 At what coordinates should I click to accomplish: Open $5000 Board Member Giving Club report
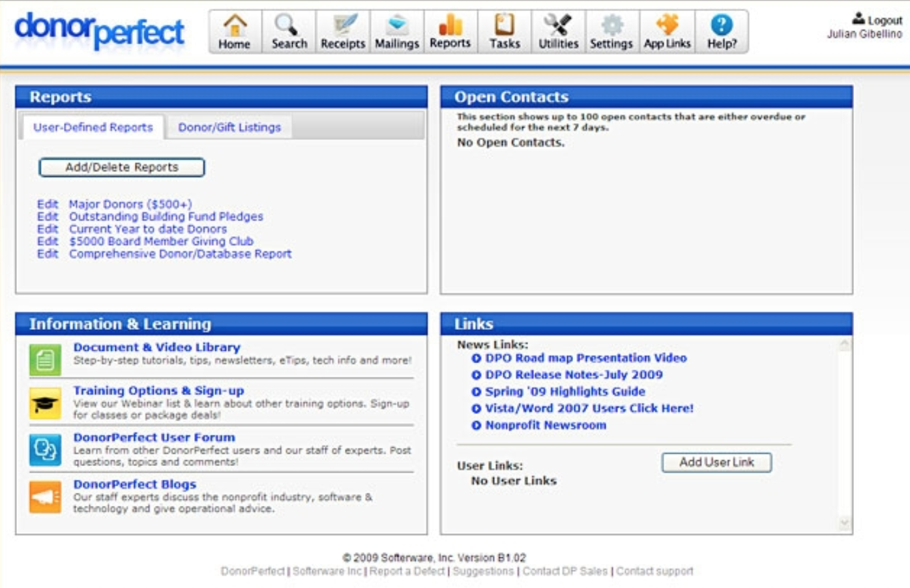(162, 241)
